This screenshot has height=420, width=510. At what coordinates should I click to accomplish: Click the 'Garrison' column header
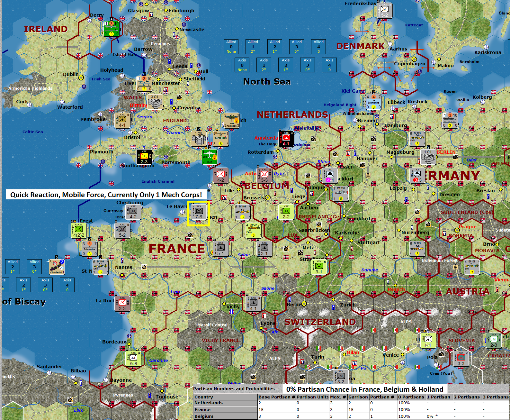tap(358, 397)
